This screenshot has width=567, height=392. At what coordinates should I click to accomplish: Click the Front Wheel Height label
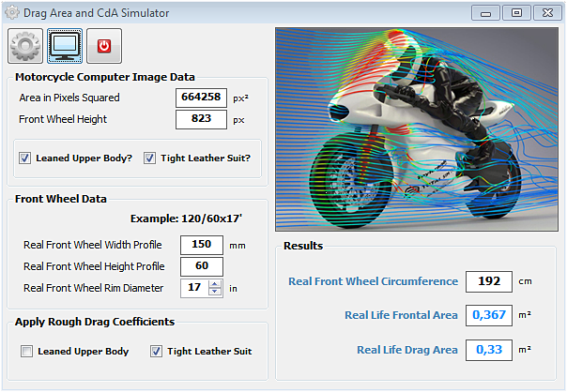(x=63, y=119)
